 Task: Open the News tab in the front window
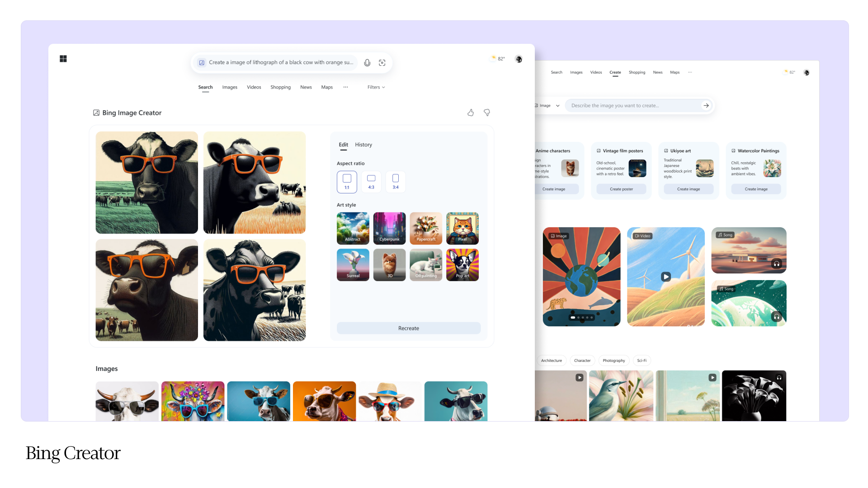tap(306, 87)
